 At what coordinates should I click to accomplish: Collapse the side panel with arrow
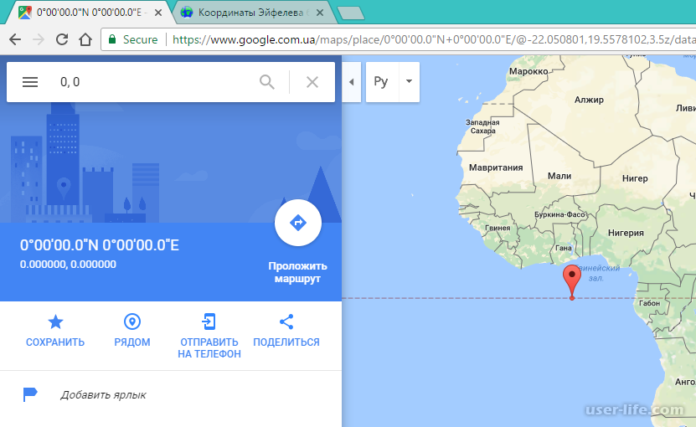(x=351, y=82)
